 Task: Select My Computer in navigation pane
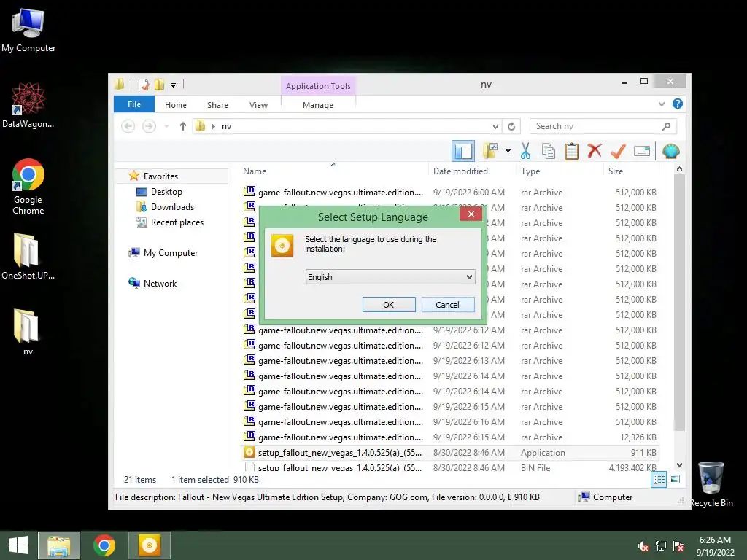[170, 253]
